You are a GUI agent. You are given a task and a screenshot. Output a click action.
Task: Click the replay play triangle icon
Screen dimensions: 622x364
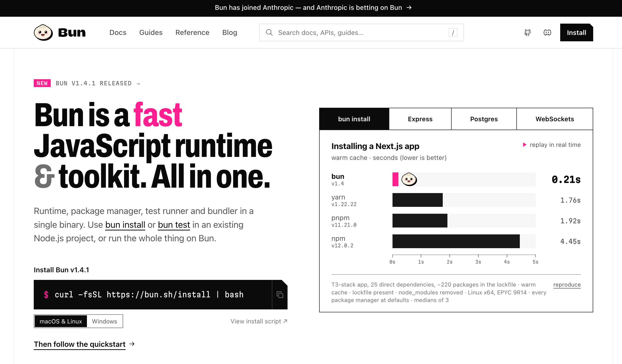[x=524, y=145]
